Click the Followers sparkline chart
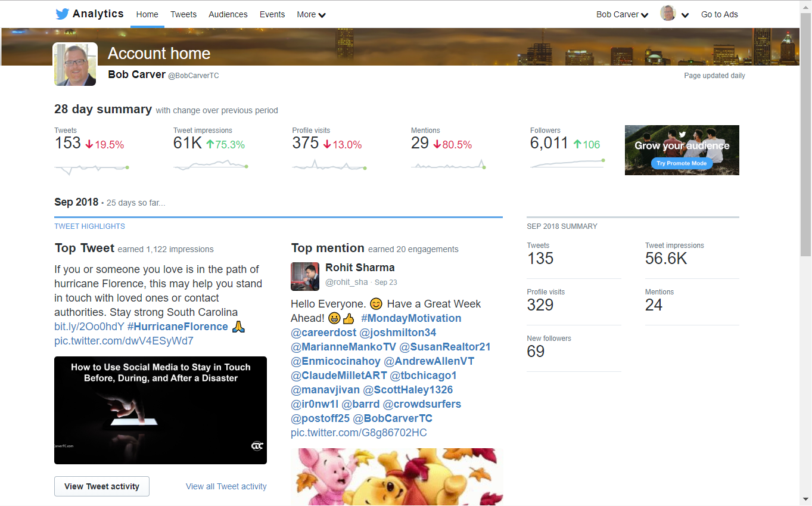Viewport: 812px width, 506px height. point(568,163)
